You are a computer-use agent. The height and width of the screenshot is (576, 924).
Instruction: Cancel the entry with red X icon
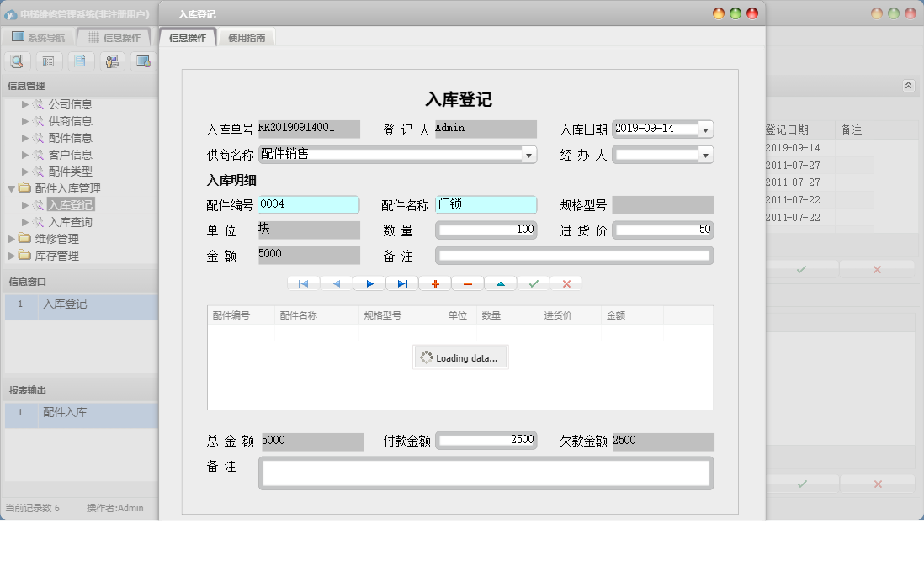point(566,283)
